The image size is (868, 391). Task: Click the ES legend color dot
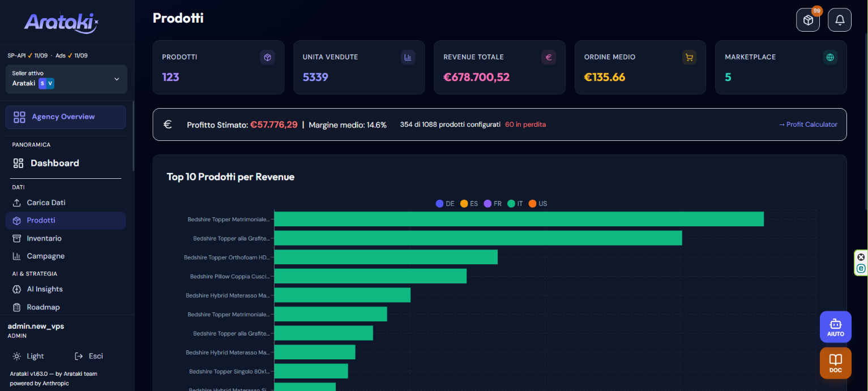point(464,204)
